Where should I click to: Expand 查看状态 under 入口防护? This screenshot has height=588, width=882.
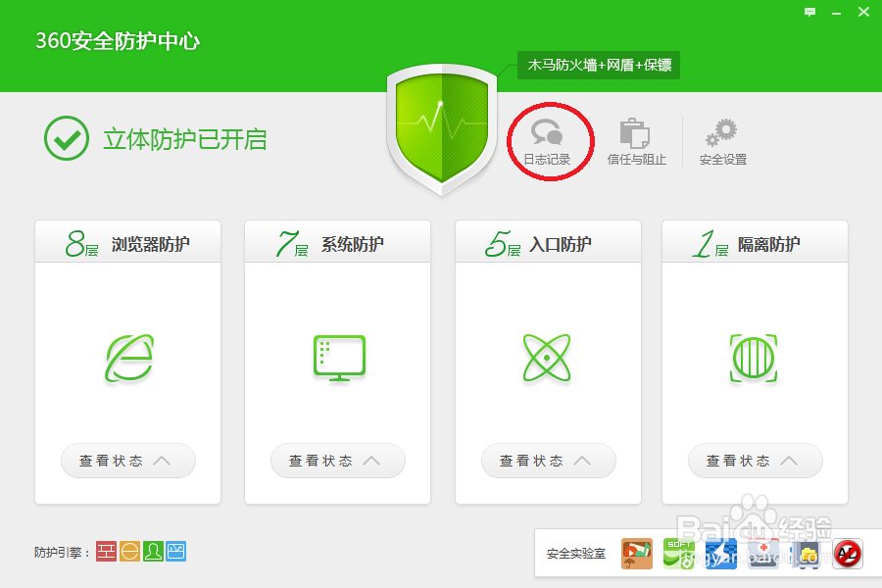(549, 461)
